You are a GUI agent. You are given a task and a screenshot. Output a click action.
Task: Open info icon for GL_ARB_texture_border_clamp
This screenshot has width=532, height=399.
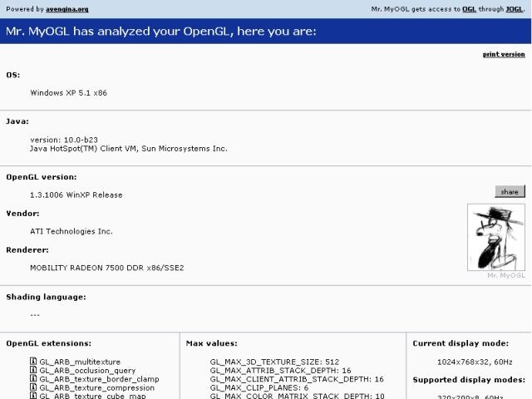point(33,379)
